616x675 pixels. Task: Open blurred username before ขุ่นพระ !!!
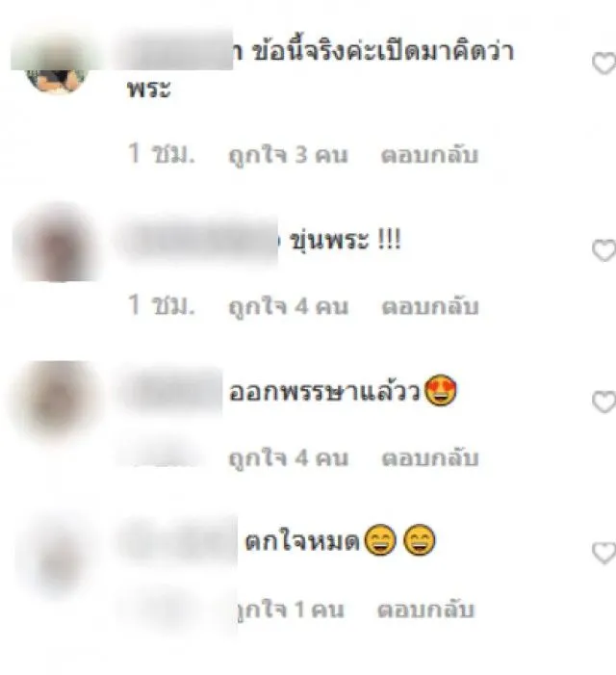[x=201, y=240]
